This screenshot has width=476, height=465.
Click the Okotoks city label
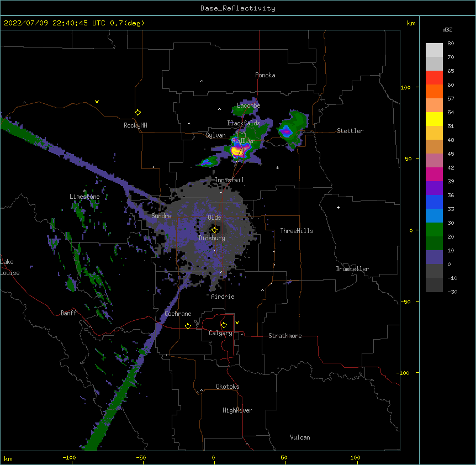coord(228,387)
